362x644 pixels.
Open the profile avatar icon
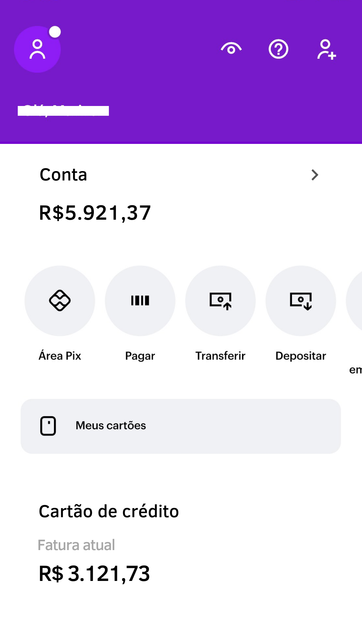(37, 49)
